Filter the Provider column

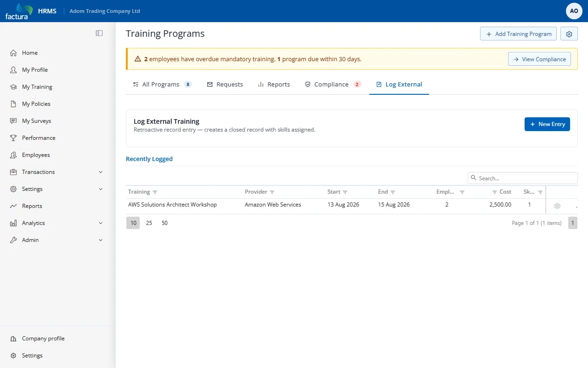272,192
